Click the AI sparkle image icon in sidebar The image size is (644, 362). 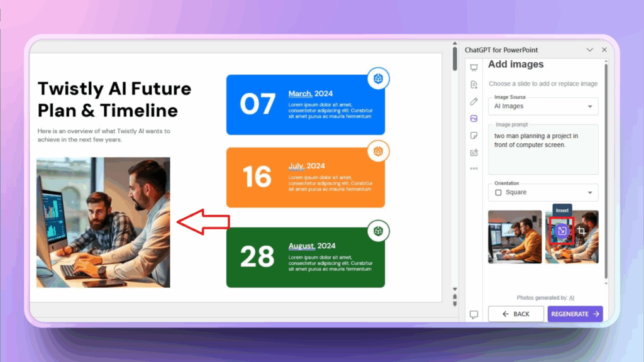pos(474,152)
